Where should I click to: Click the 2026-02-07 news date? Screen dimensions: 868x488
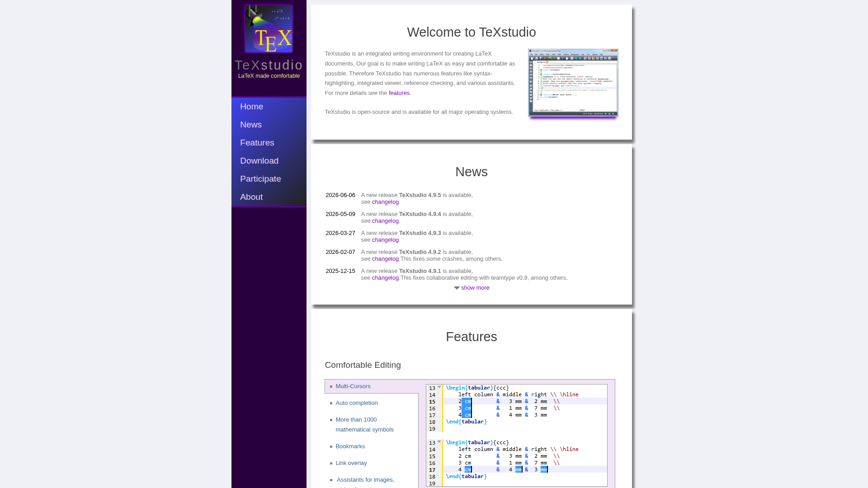pos(340,252)
